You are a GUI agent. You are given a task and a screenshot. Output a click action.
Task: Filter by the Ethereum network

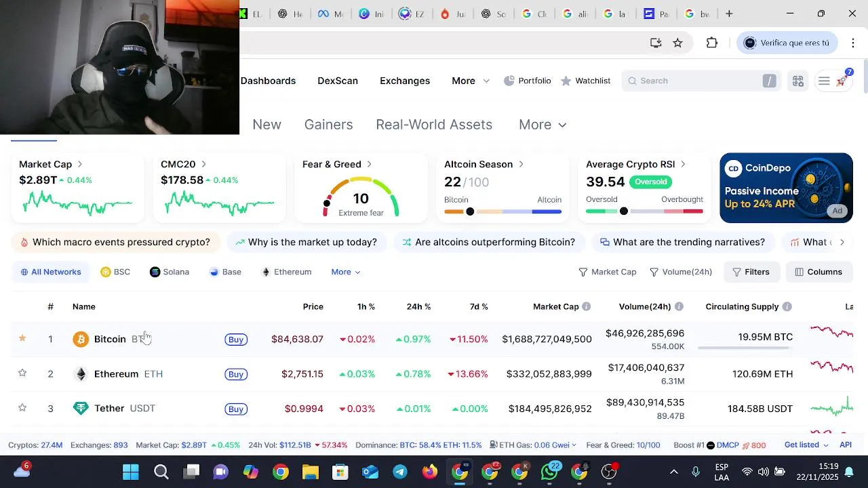pos(286,272)
